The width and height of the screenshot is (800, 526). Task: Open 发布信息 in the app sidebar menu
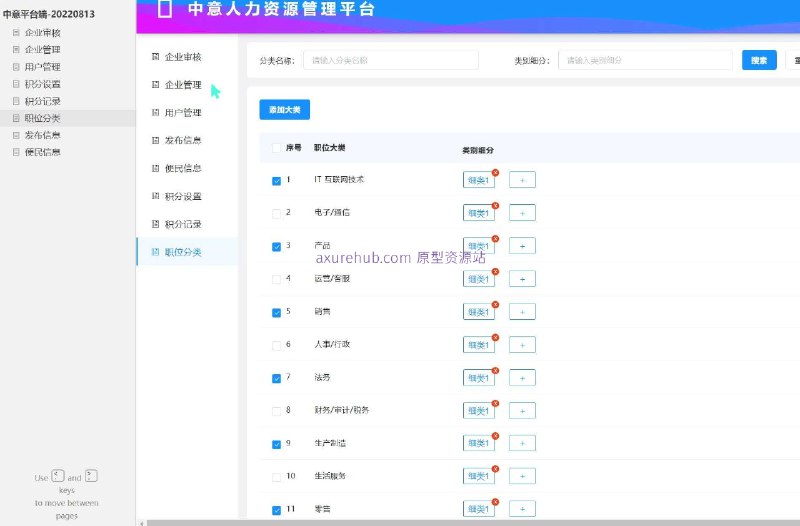click(x=187, y=140)
